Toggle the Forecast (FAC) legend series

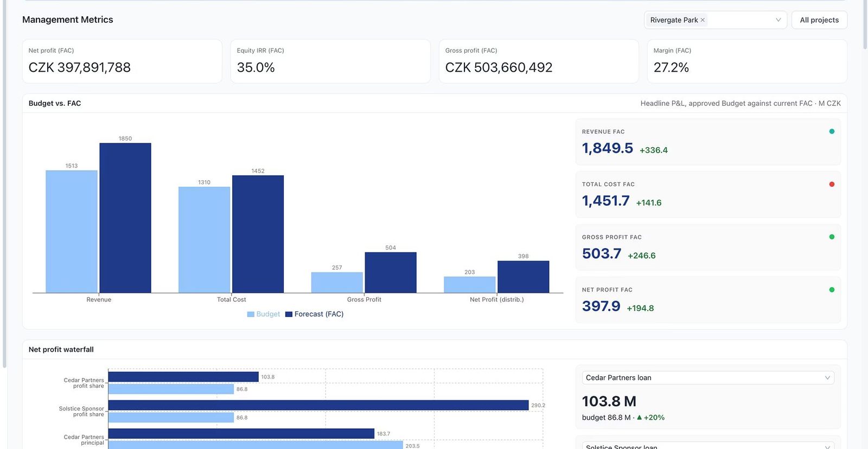click(315, 314)
